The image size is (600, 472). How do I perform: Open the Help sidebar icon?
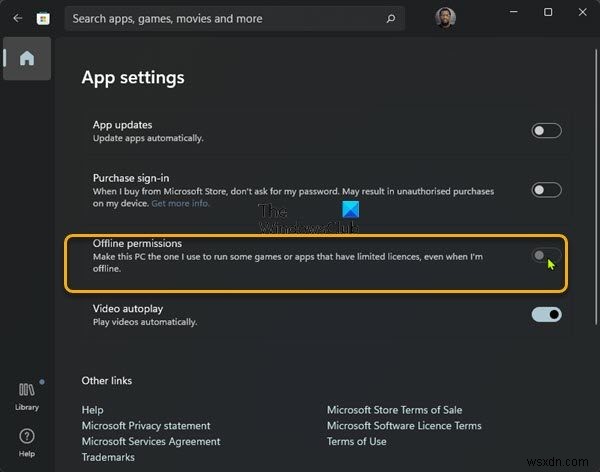tap(27, 440)
